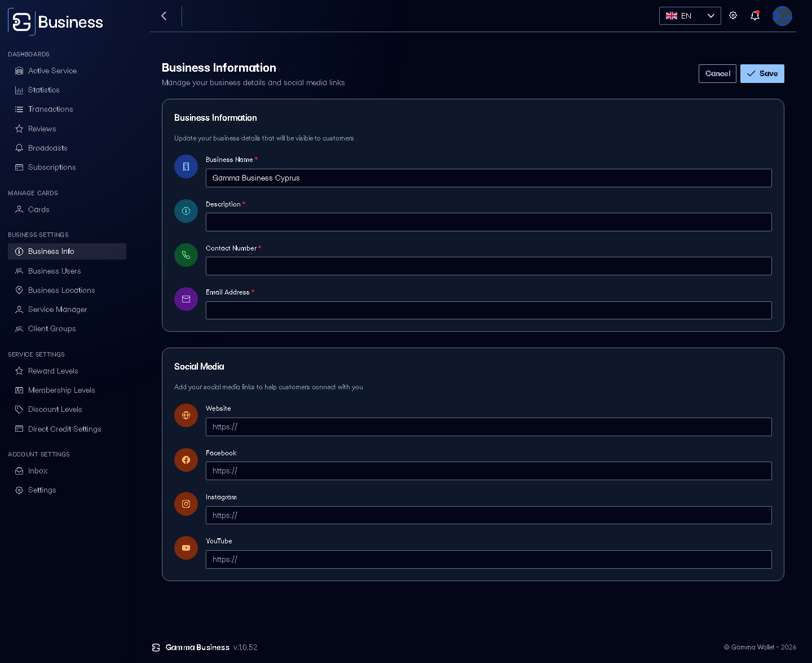Open Reward Levels settings

click(x=67, y=371)
